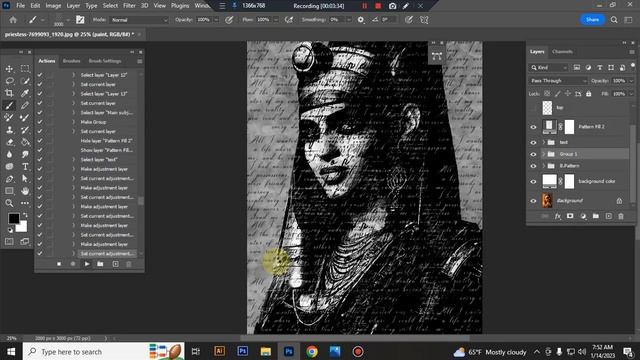Viewport: 640px width, 360px height.
Task: Open layer Opacity value dropdown arrow
Action: (631, 81)
